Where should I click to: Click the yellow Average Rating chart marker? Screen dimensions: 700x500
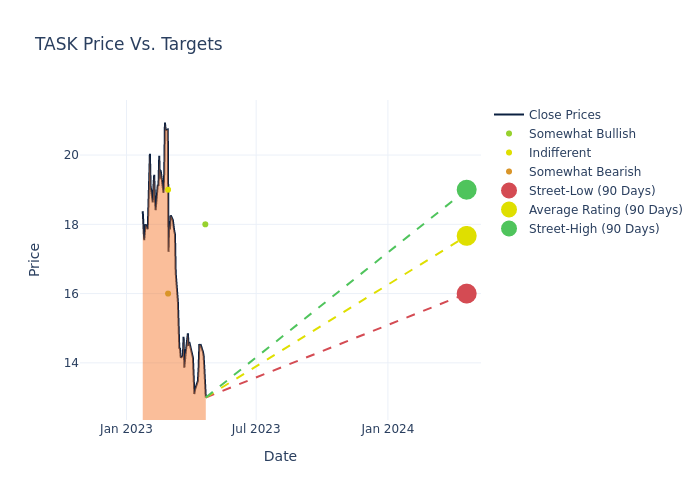(466, 236)
